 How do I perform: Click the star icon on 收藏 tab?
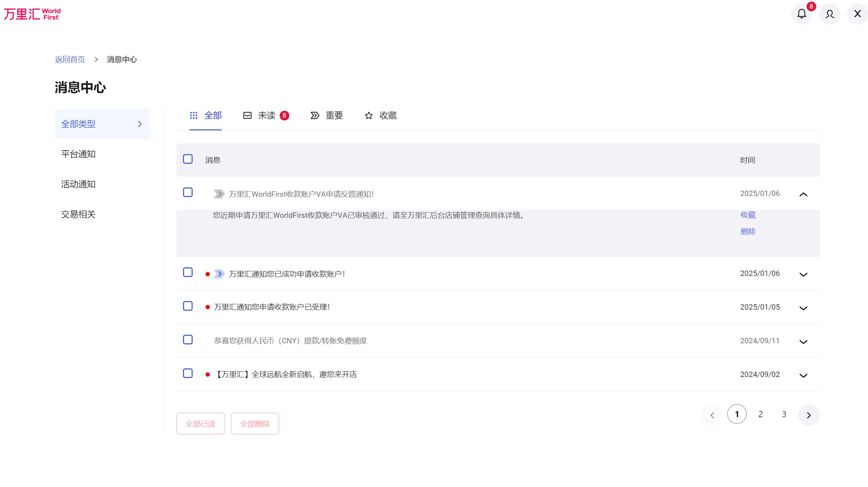pos(368,115)
